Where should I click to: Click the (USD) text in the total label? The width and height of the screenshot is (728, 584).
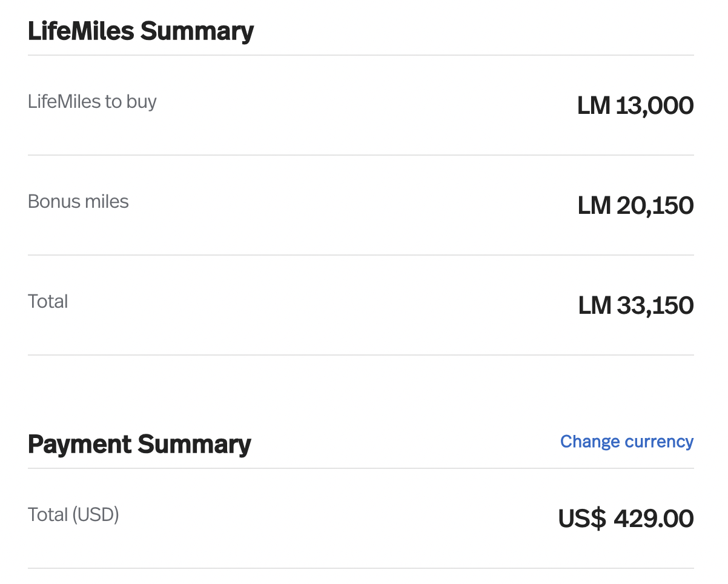coord(96,514)
